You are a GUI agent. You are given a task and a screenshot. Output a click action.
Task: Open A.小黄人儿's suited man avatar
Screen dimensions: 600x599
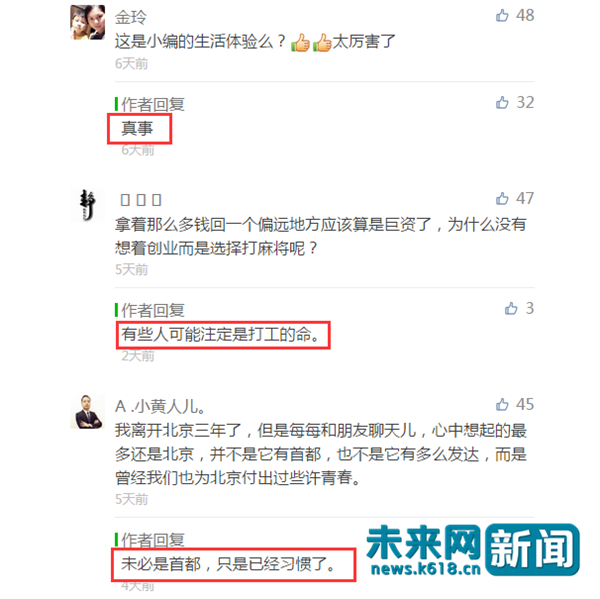click(87, 411)
